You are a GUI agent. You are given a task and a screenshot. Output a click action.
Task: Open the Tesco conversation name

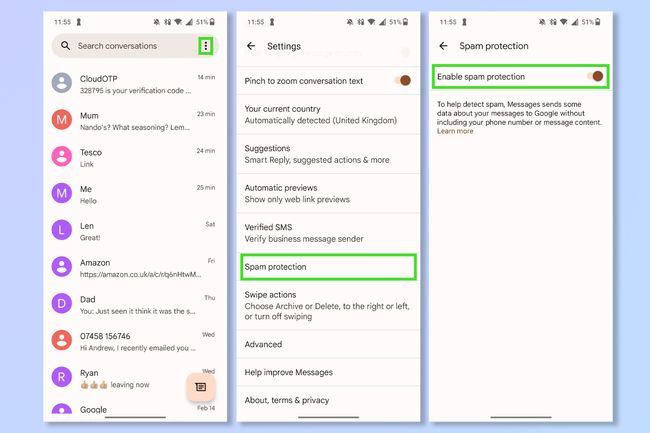(91, 152)
